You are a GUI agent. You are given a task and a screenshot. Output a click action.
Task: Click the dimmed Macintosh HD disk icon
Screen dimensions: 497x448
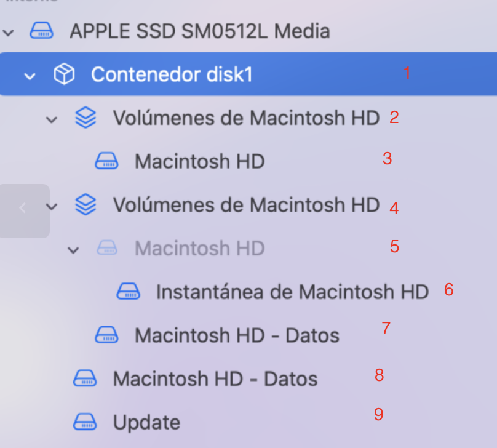pos(106,249)
